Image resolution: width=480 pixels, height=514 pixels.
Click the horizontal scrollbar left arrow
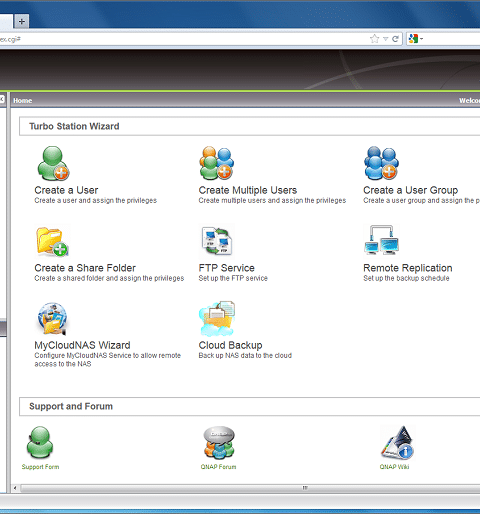coord(15,488)
